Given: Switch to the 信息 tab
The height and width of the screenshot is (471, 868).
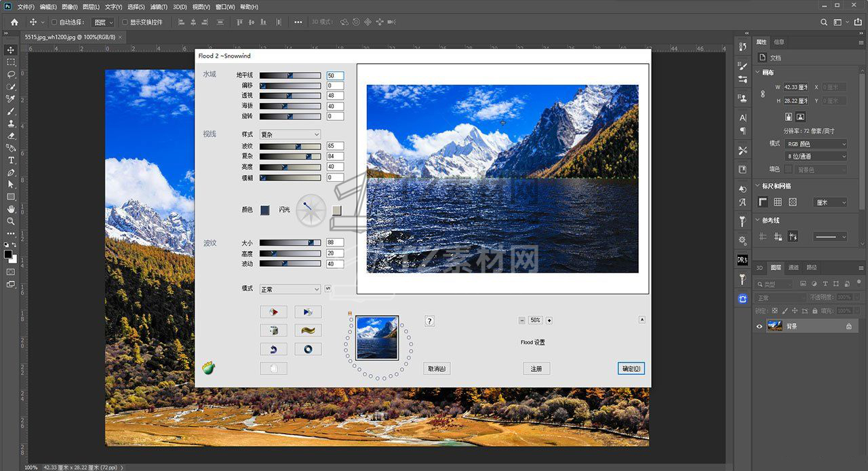Looking at the screenshot, I should point(779,42).
